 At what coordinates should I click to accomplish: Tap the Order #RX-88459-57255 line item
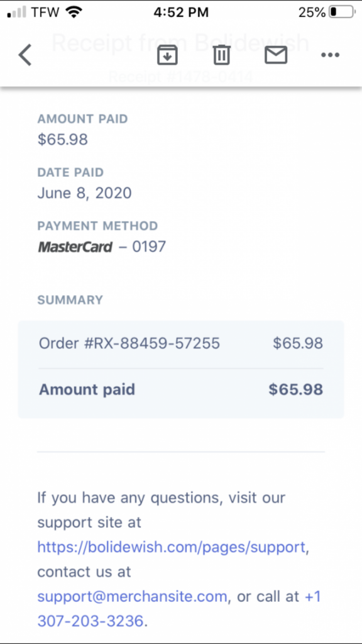point(181,343)
